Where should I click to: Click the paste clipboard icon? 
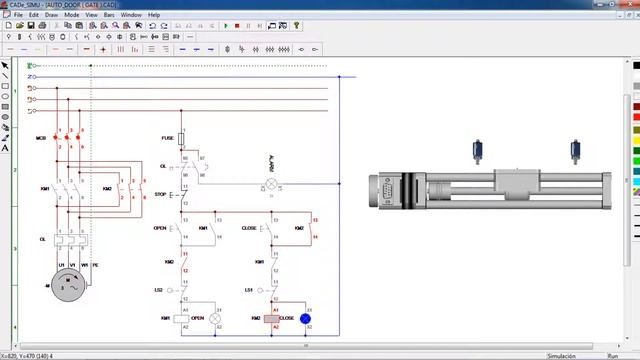[x=79, y=26]
